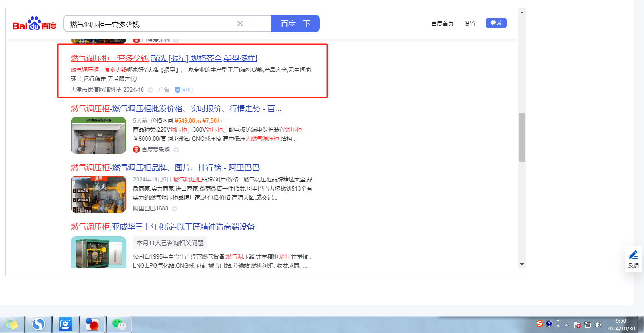Open the 燃气调压柜批发价格 result link
This screenshot has height=333, width=644.
176,108
